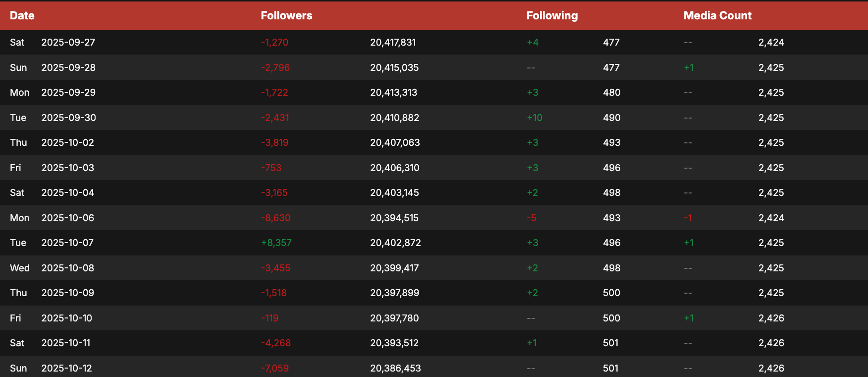Click the -8,630 followers change value
The width and height of the screenshot is (868, 377).
coord(275,218)
